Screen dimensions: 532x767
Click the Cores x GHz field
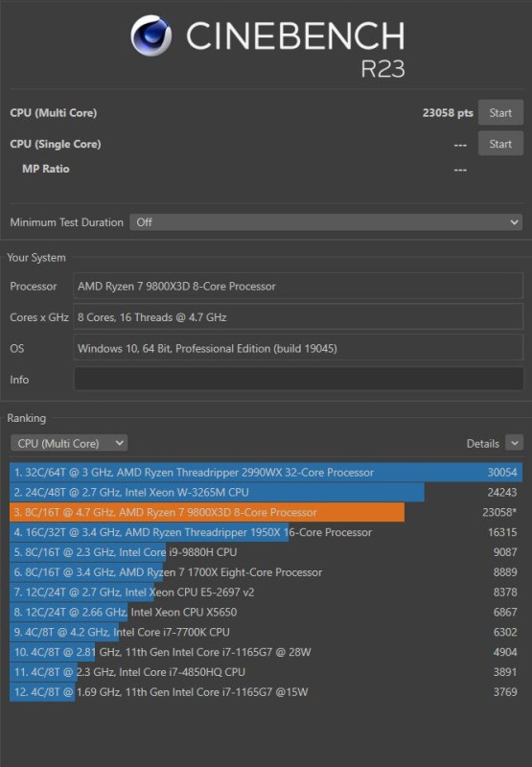click(x=298, y=317)
